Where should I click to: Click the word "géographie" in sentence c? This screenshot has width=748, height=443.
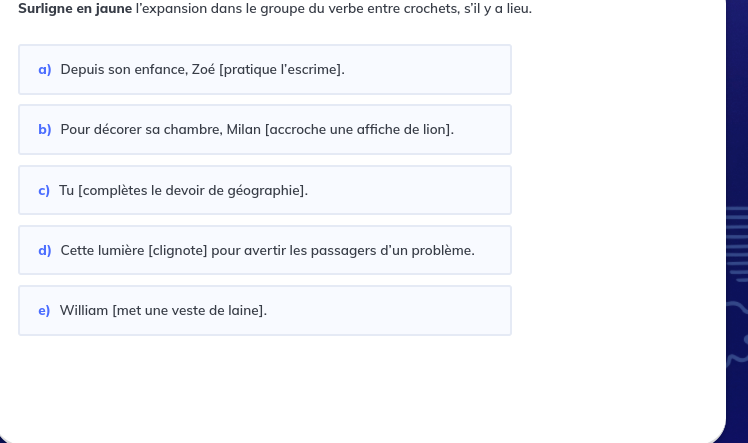pos(264,190)
